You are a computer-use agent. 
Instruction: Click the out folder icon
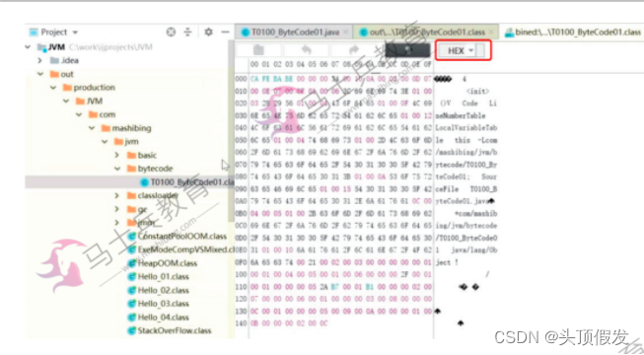(54, 74)
